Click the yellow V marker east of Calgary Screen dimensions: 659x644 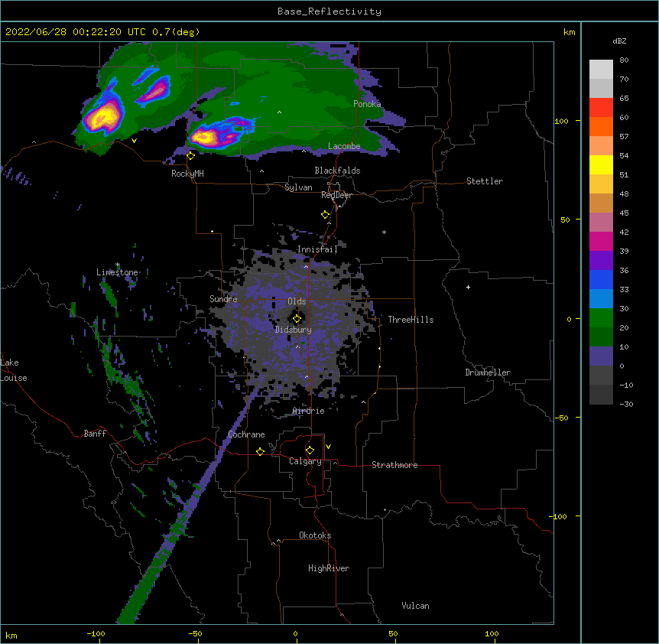(328, 447)
